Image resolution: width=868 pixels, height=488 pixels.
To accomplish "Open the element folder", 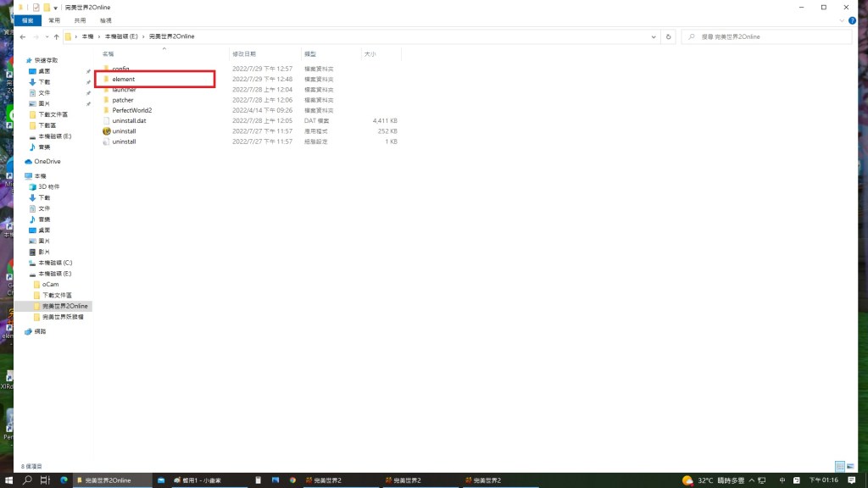I will pos(123,79).
